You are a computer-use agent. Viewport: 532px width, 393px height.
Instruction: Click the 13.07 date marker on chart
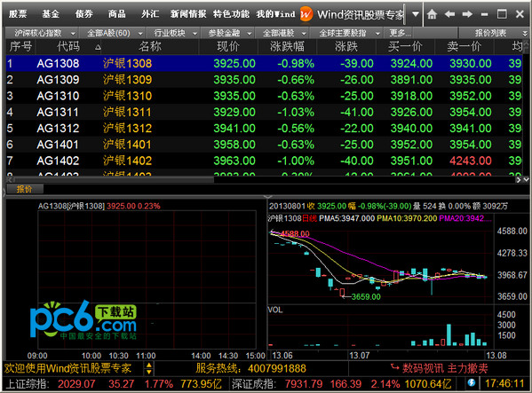pyautogui.click(x=360, y=356)
